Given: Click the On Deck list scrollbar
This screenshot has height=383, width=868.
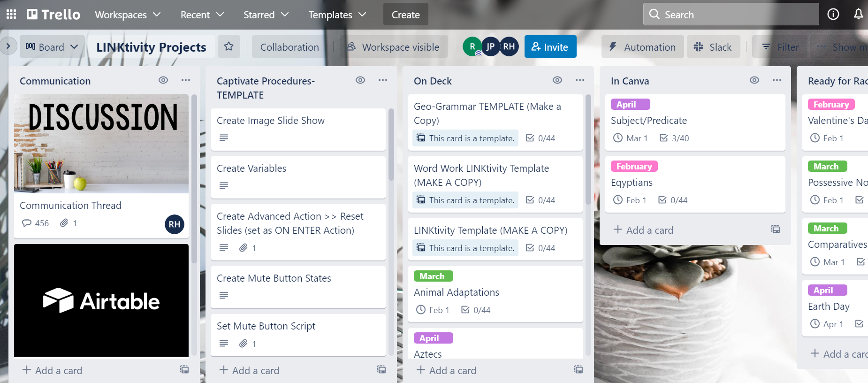Looking at the screenshot, I should click(x=588, y=150).
